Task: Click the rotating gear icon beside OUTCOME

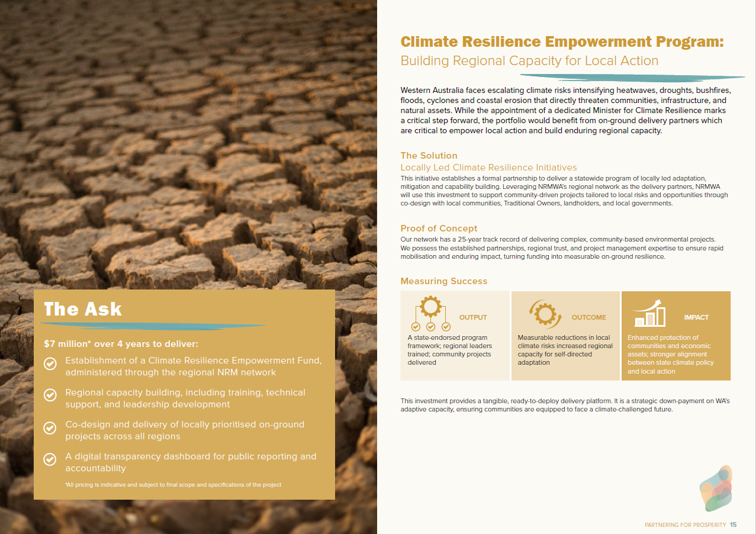Action: [x=545, y=314]
